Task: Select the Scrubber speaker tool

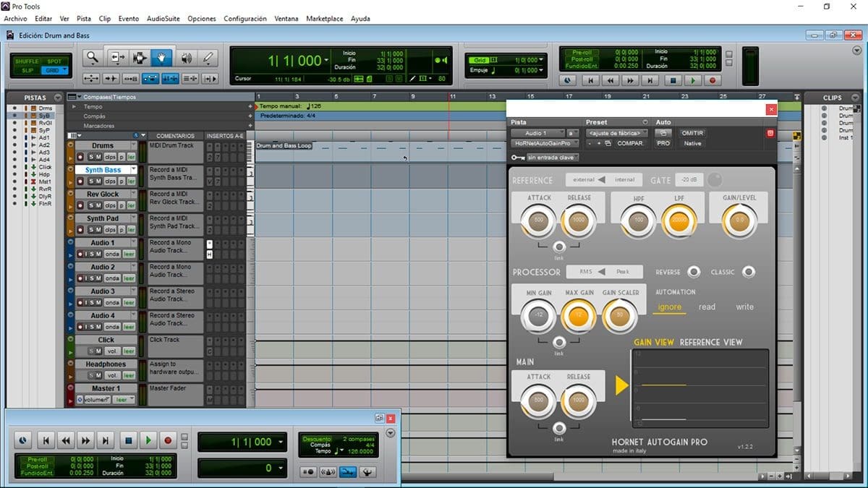Action: point(186,58)
